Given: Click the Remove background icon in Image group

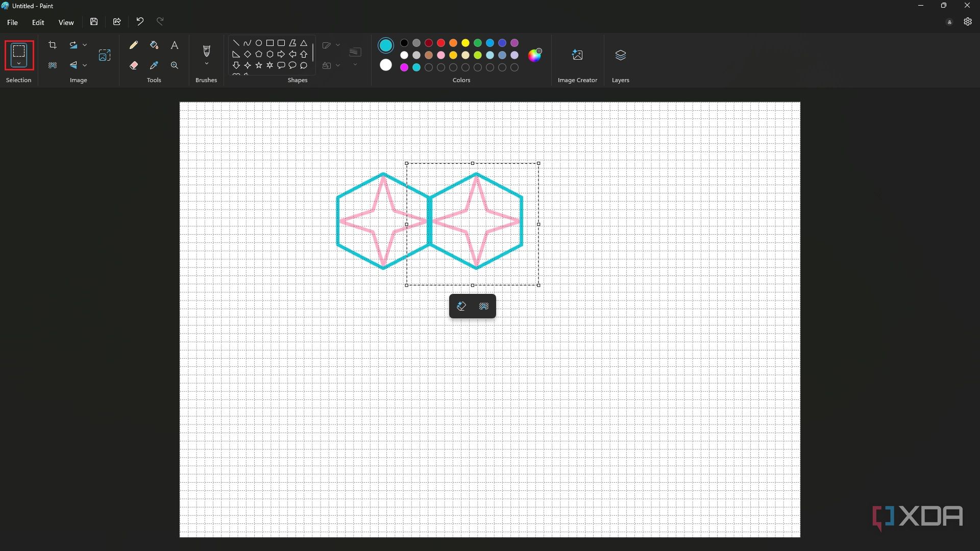Looking at the screenshot, I should (53, 65).
